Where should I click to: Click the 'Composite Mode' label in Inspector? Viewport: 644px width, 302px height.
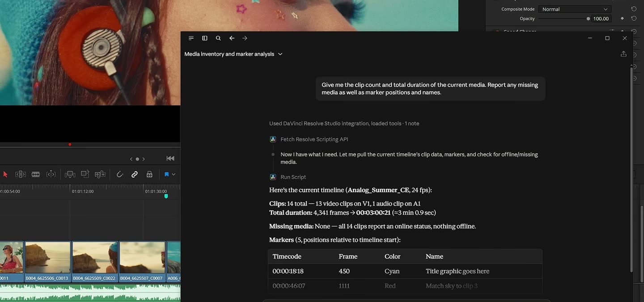pyautogui.click(x=518, y=9)
